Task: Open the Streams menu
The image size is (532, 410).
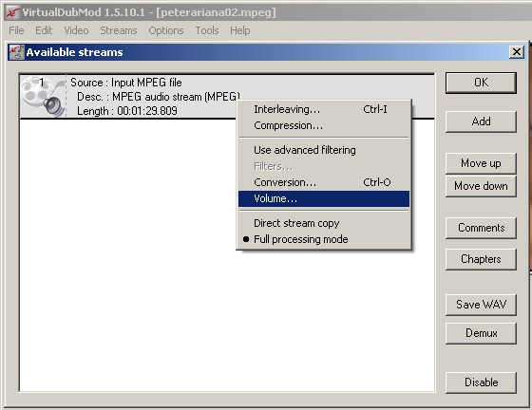Action: [119, 30]
